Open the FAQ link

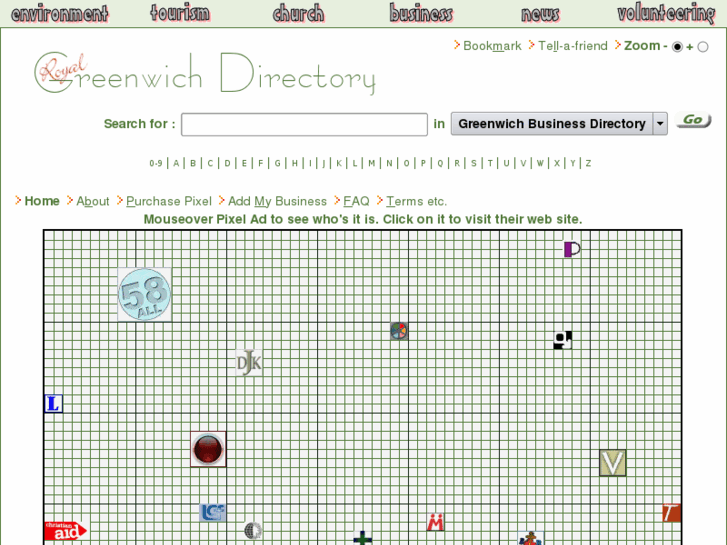pyautogui.click(x=356, y=201)
